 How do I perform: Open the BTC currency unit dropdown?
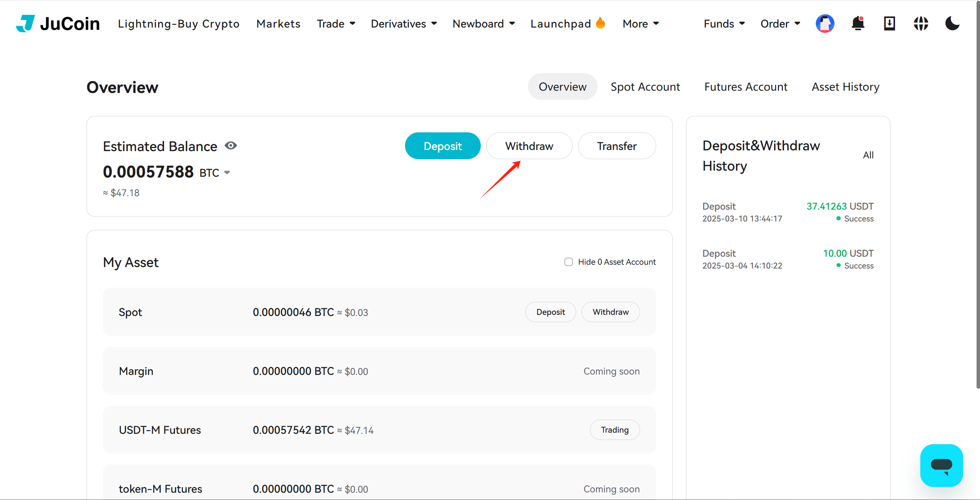pos(215,173)
